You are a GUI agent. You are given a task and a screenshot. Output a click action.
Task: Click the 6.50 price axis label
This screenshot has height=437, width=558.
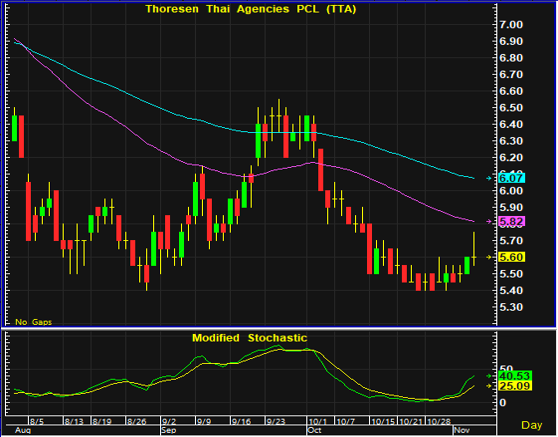(511, 108)
